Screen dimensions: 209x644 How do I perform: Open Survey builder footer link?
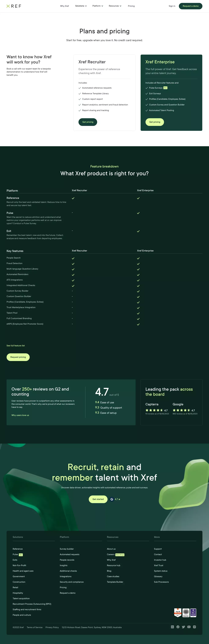[x=67, y=549]
